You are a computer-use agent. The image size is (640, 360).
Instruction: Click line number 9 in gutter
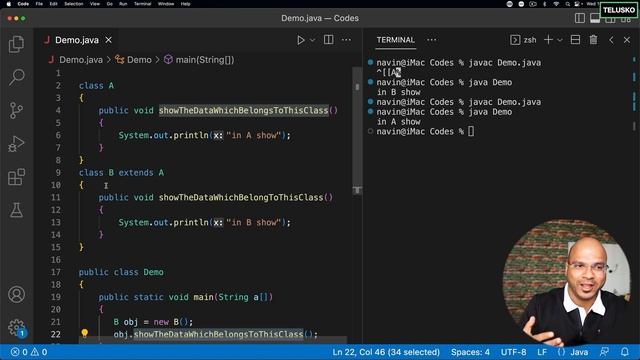58,172
